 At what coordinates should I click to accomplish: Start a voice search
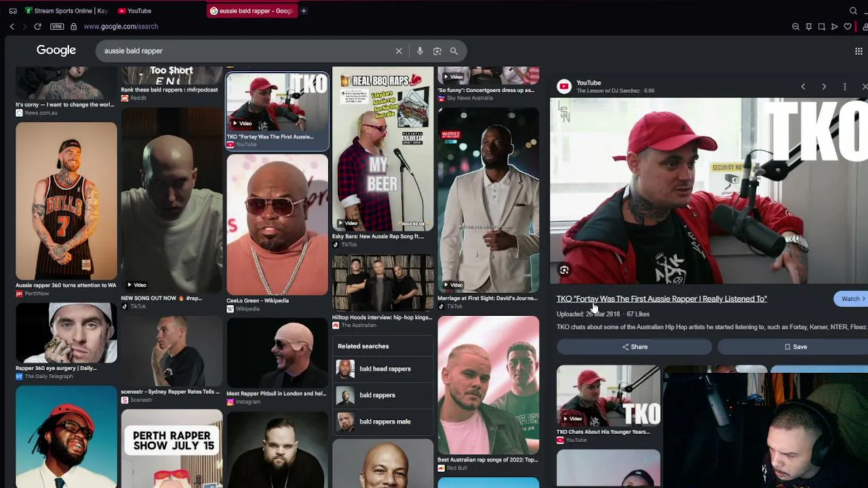point(420,51)
